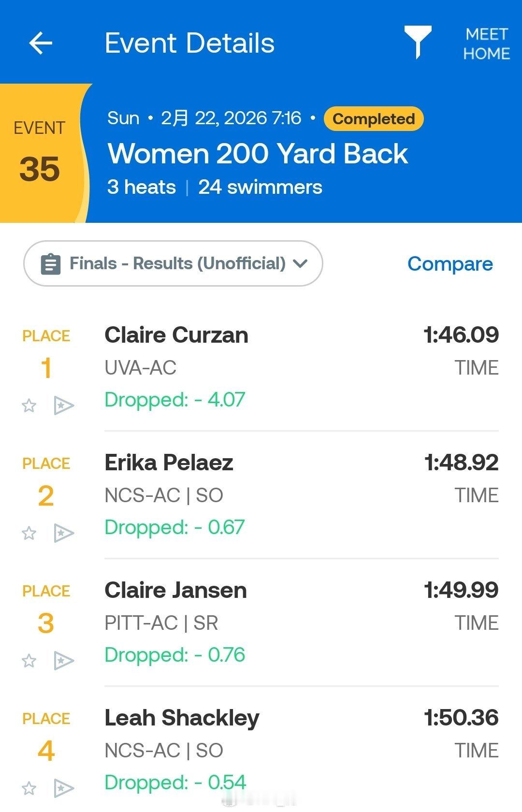
Task: Expand the results dropdown chevron arrow
Action: [300, 263]
